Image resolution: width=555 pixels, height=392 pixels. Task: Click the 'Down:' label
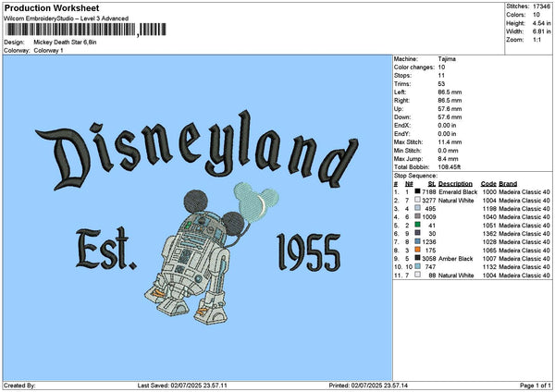pyautogui.click(x=402, y=117)
